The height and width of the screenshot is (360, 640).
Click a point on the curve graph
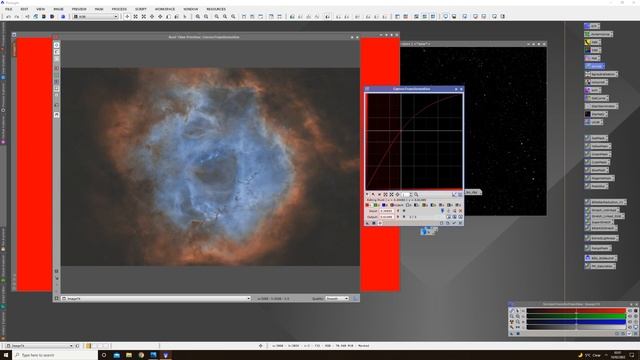click(x=401, y=130)
